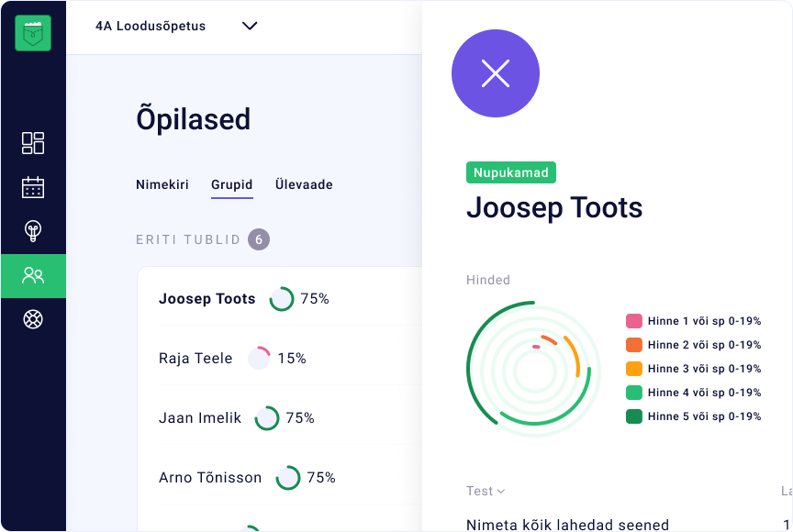Click the dark green Hinne 5 swatch

click(633, 416)
